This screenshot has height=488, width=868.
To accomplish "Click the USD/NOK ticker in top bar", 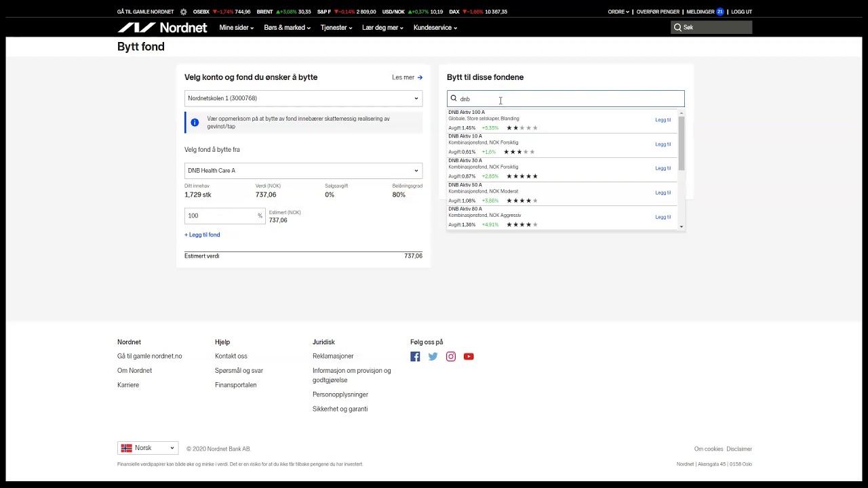I will pyautogui.click(x=412, y=12).
